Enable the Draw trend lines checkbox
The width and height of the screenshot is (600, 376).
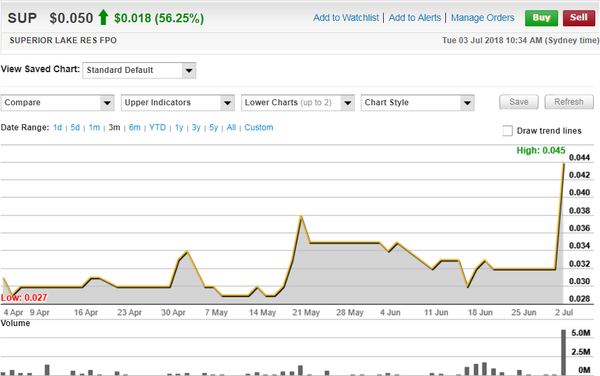pyautogui.click(x=507, y=131)
